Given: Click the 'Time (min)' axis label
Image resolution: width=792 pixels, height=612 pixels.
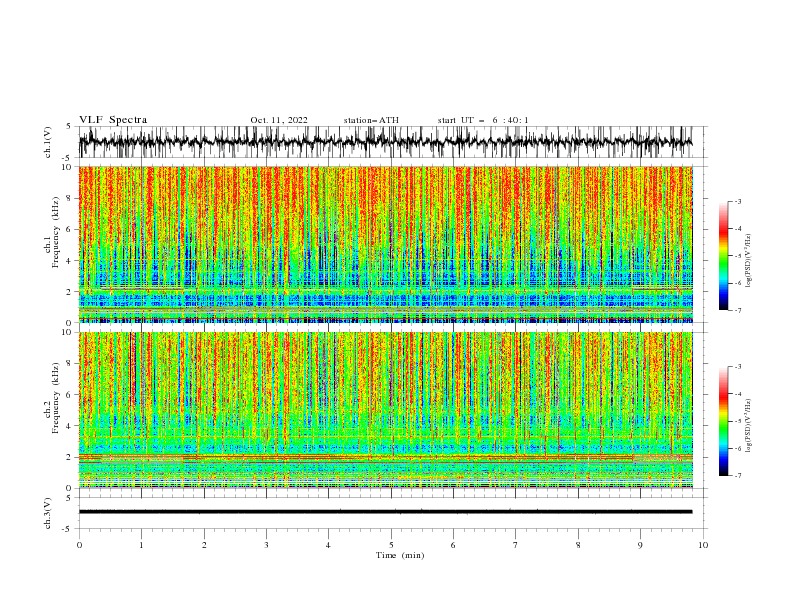Looking at the screenshot, I should [400, 555].
